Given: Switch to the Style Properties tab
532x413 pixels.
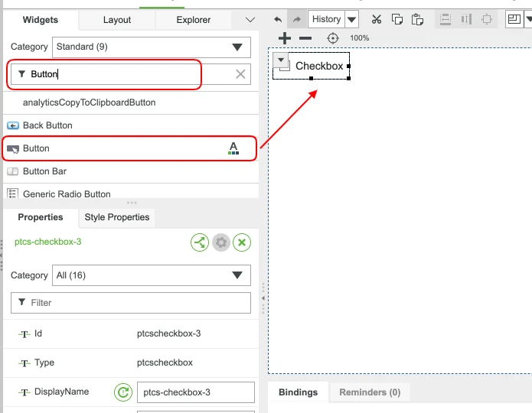Looking at the screenshot, I should pos(116,217).
